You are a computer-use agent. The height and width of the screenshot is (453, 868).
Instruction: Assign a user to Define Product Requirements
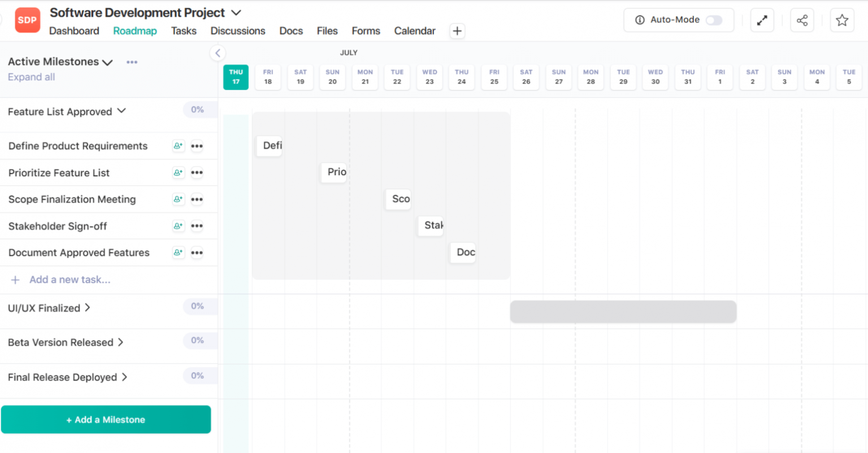tap(178, 146)
